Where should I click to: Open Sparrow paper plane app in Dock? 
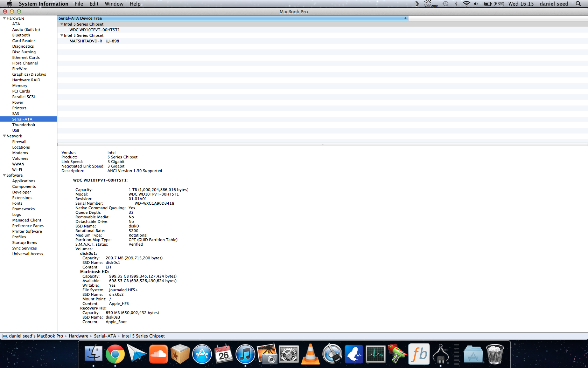pyautogui.click(x=136, y=354)
